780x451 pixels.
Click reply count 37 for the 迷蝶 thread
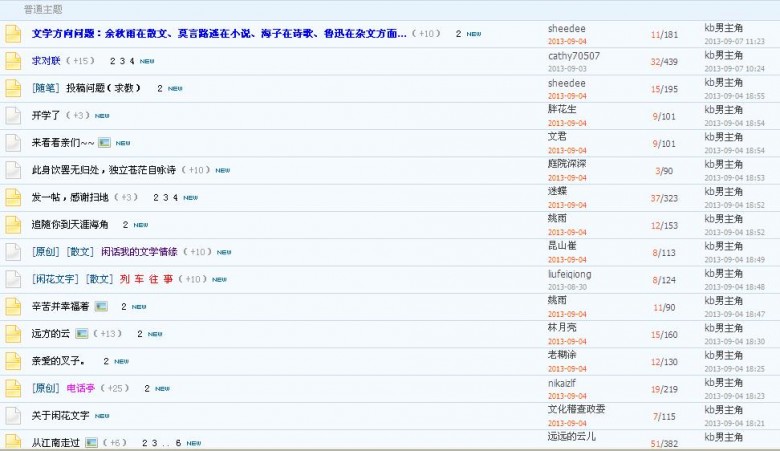coord(656,198)
